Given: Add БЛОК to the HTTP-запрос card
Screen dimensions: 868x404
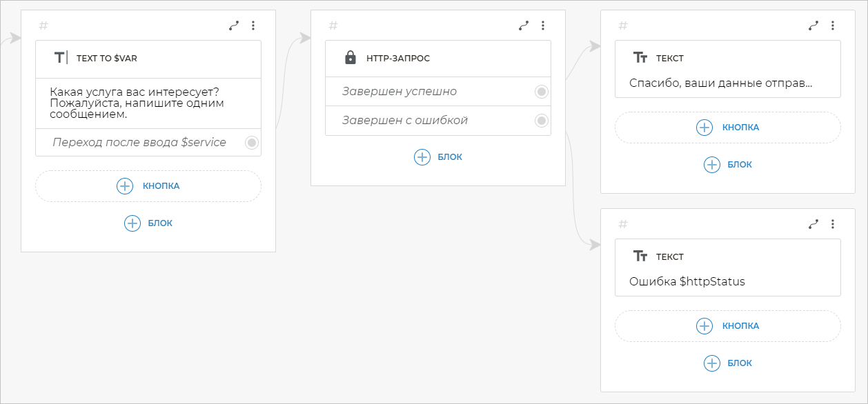Looking at the screenshot, I should [x=438, y=157].
